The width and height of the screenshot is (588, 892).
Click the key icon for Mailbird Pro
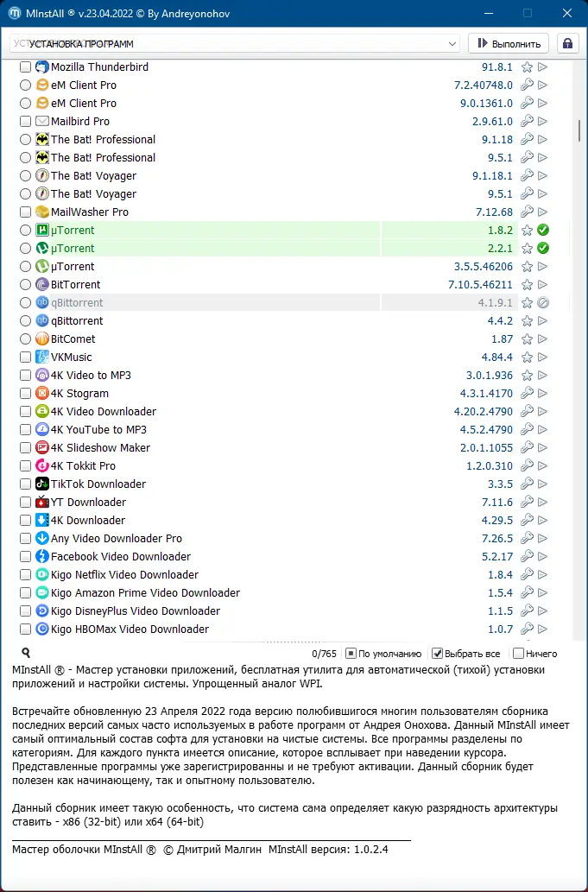527,122
